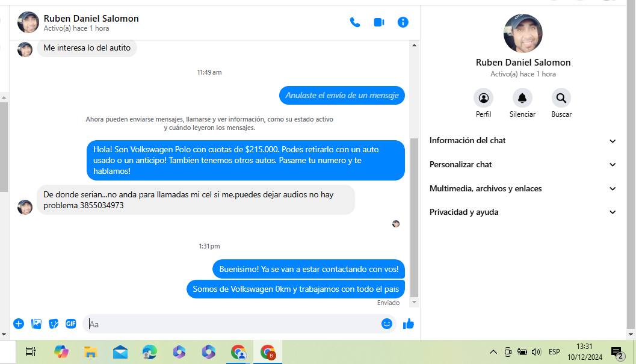Click the battery status tray icon

522,352
